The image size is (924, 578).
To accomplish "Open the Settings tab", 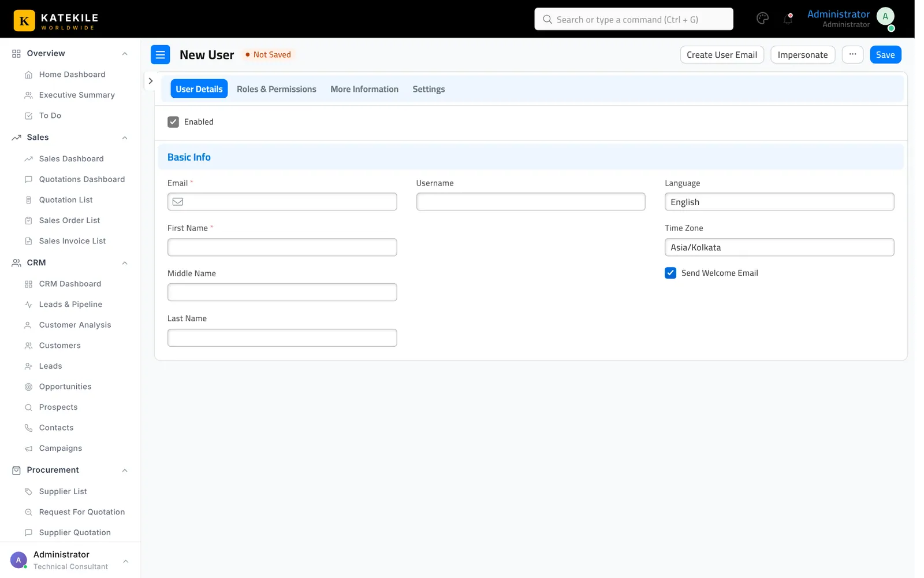I will tap(429, 89).
